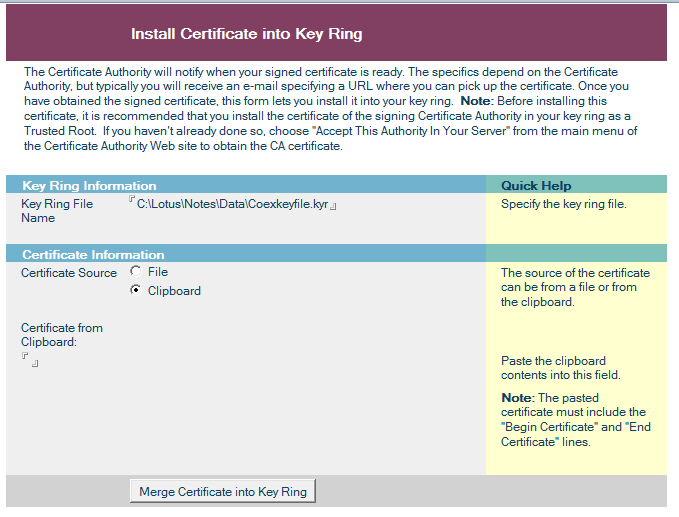The height and width of the screenshot is (517, 679).
Task: Click the bold Note in Quick Help
Action: (x=518, y=397)
